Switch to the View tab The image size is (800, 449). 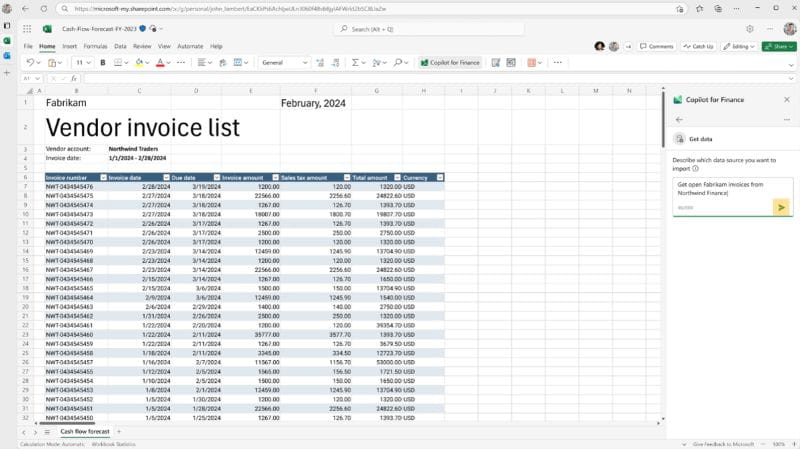[164, 46]
